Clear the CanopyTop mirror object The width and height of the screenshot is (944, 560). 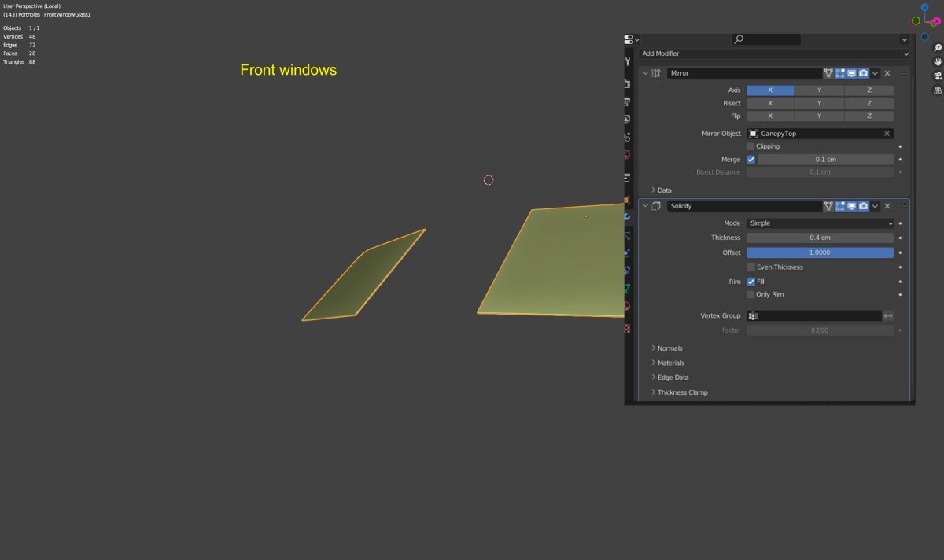(x=887, y=134)
